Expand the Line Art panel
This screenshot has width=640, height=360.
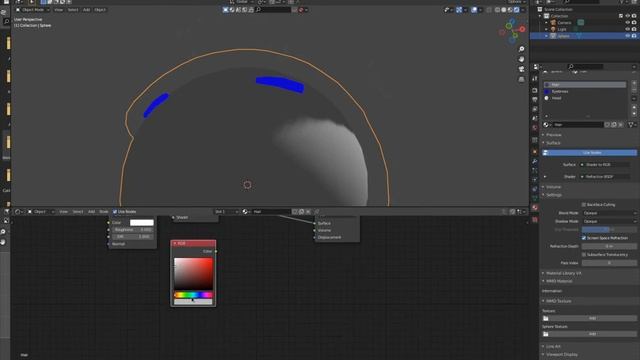553,347
